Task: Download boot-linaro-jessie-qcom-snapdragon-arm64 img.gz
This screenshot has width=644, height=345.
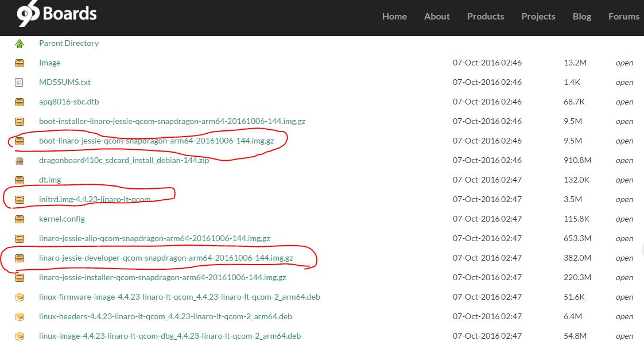Action: coord(157,141)
